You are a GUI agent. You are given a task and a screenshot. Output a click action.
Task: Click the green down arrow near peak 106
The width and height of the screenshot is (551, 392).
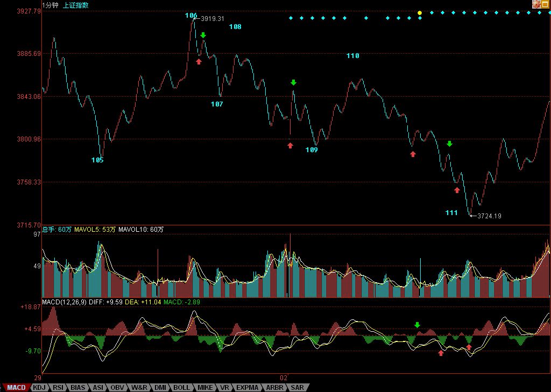(203, 35)
